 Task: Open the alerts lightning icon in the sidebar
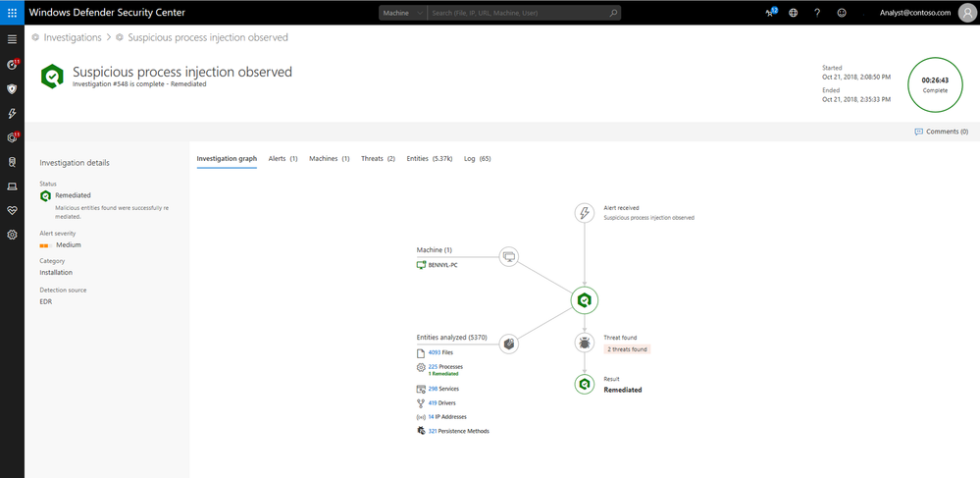(12, 113)
